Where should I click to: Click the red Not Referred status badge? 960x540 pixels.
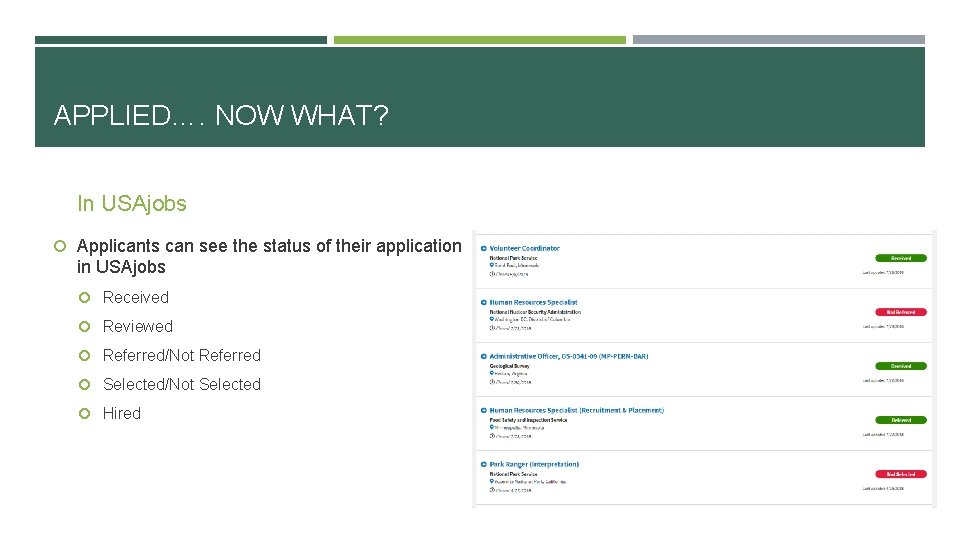(901, 312)
